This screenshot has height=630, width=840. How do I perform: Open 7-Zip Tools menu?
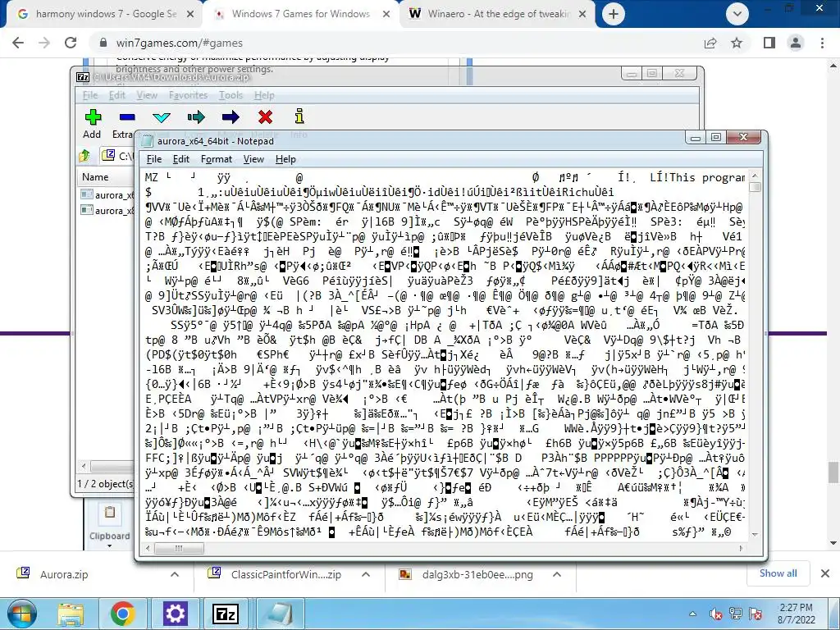click(231, 95)
